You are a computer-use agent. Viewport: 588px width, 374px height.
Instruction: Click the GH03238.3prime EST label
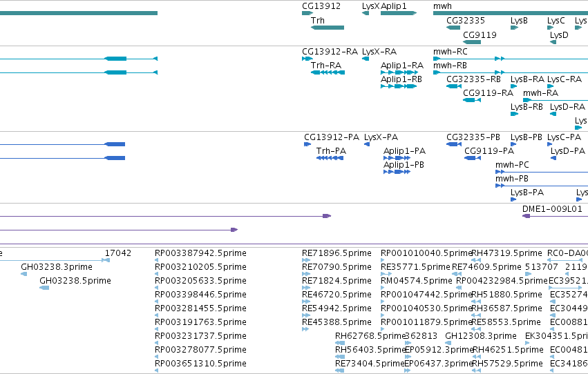[57, 267]
